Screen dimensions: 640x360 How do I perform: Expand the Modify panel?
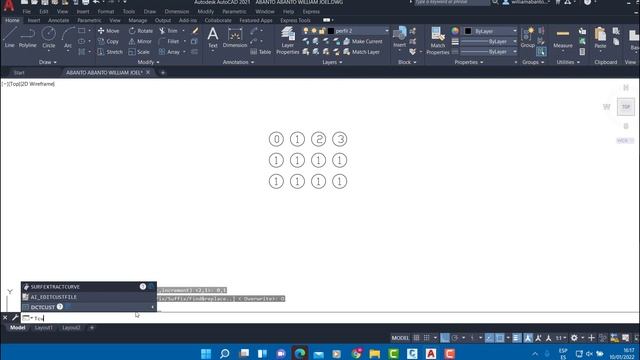149,62
